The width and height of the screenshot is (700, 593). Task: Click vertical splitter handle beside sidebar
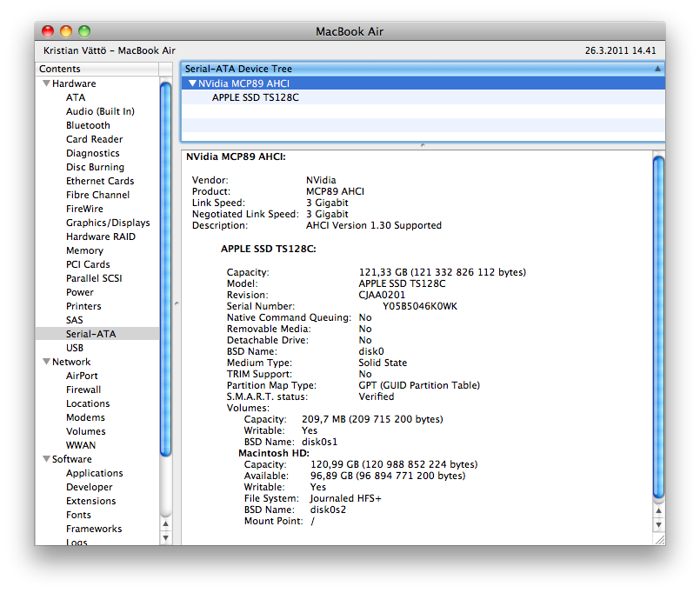177,303
